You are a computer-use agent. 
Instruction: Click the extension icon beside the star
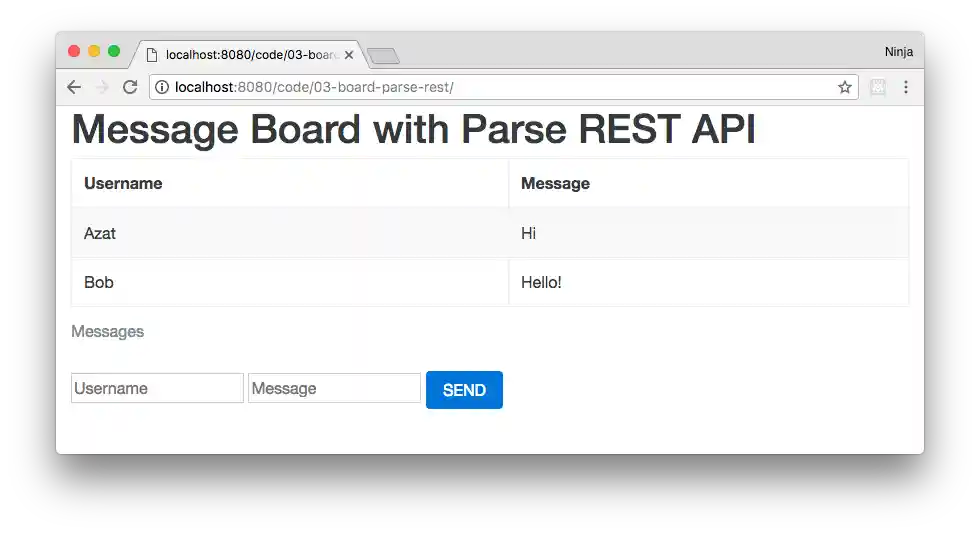[x=877, y=87]
